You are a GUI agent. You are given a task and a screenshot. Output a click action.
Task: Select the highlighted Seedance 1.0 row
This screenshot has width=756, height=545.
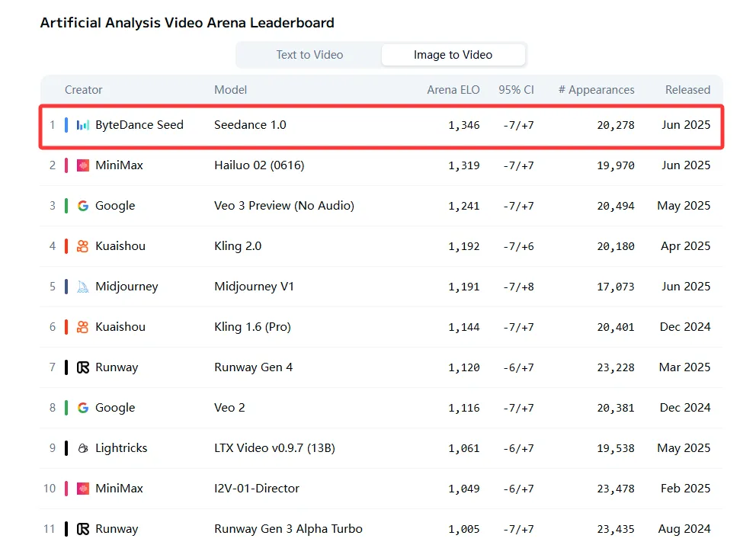(381, 124)
